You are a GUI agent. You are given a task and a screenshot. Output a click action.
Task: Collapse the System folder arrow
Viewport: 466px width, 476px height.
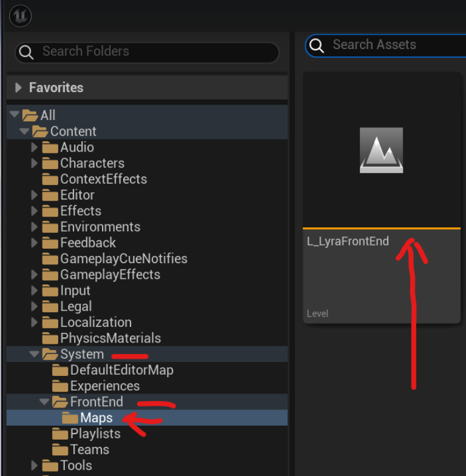35,354
